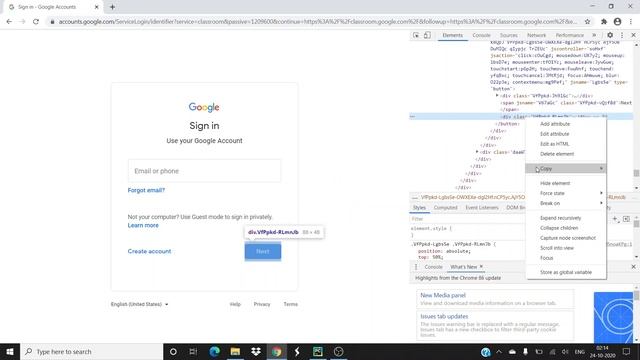Toggle the device toolbar icon
The image size is (640, 360).
tap(427, 36)
